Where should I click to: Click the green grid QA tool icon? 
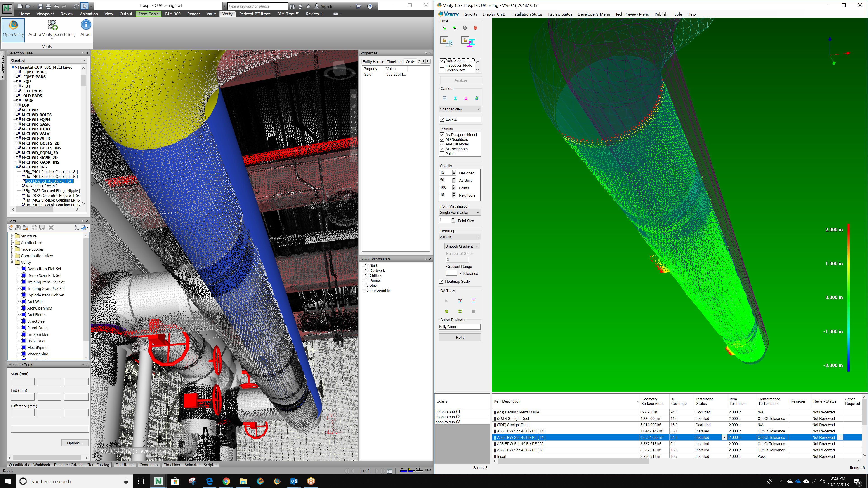460,311
